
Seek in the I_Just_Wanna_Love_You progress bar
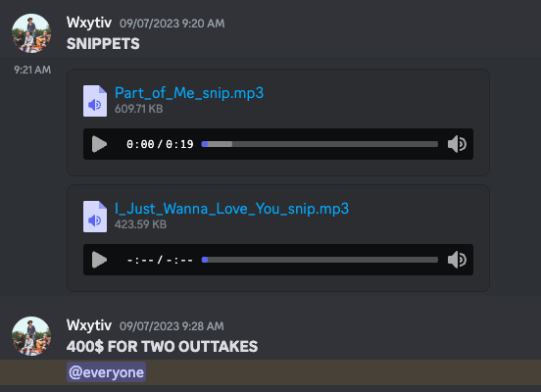pyautogui.click(x=320, y=260)
